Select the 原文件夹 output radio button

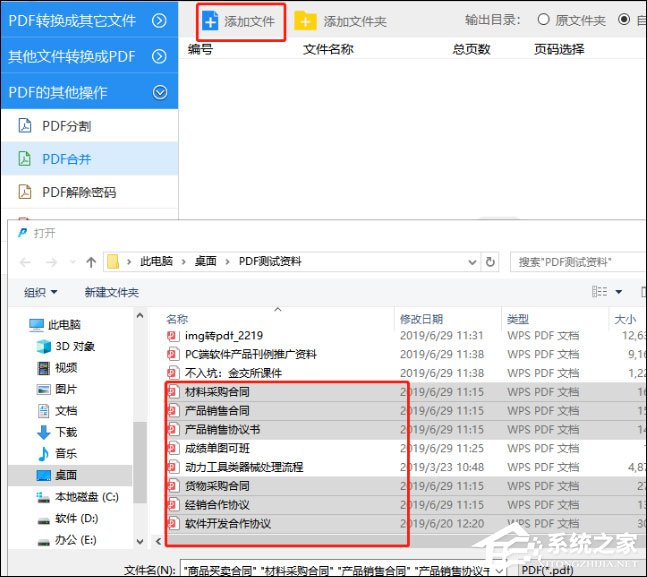coord(543,19)
